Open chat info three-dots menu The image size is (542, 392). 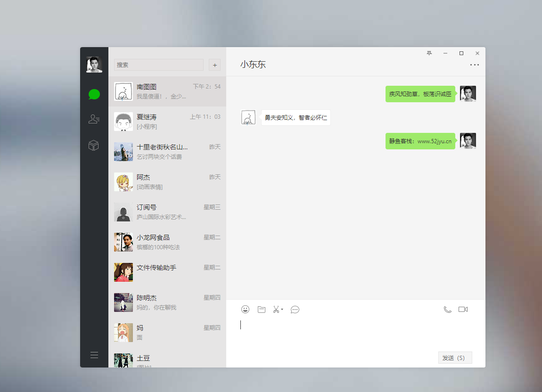point(474,65)
